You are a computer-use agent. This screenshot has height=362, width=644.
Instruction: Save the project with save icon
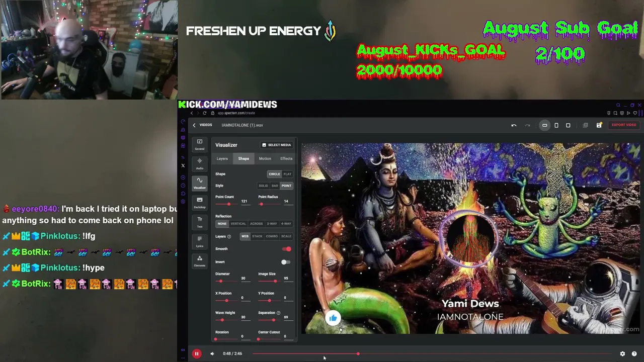point(599,125)
